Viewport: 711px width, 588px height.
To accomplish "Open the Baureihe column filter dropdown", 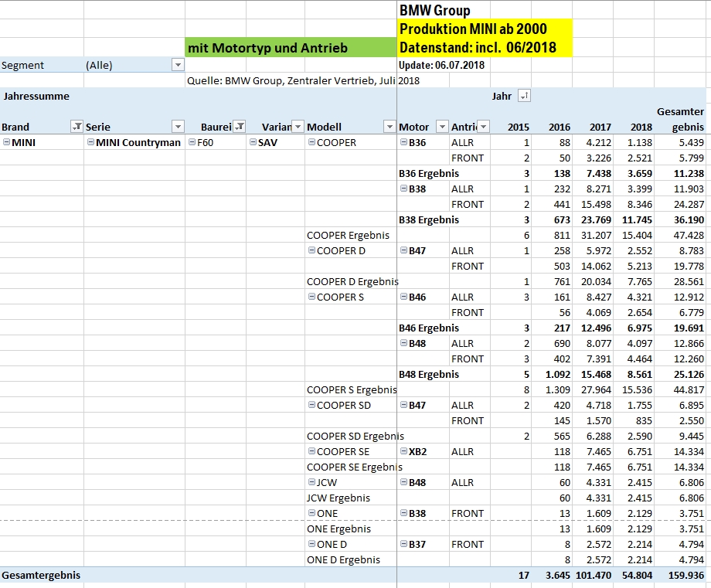I will tap(240, 127).
